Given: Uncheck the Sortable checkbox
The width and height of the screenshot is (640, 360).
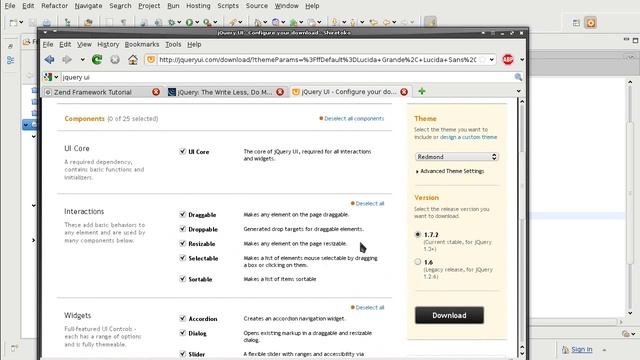Looking at the screenshot, I should tap(182, 279).
